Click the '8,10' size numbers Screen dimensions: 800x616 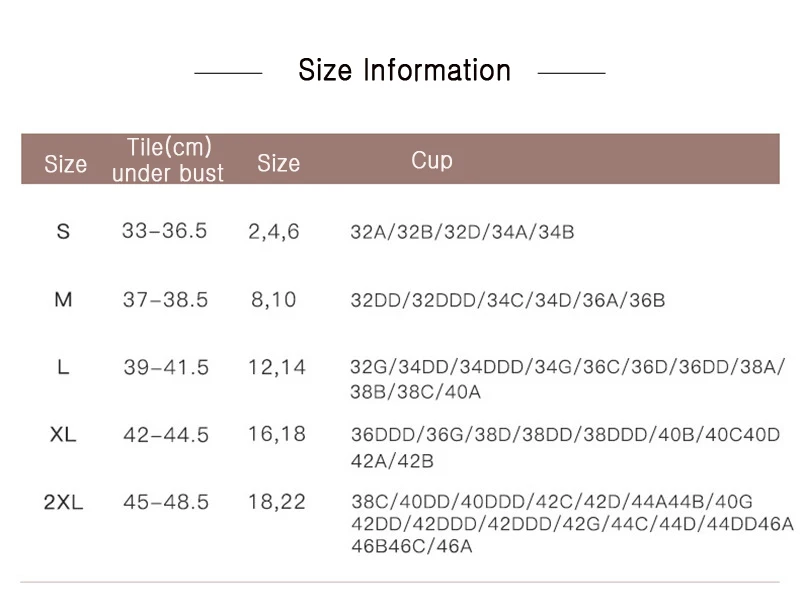tap(273, 300)
